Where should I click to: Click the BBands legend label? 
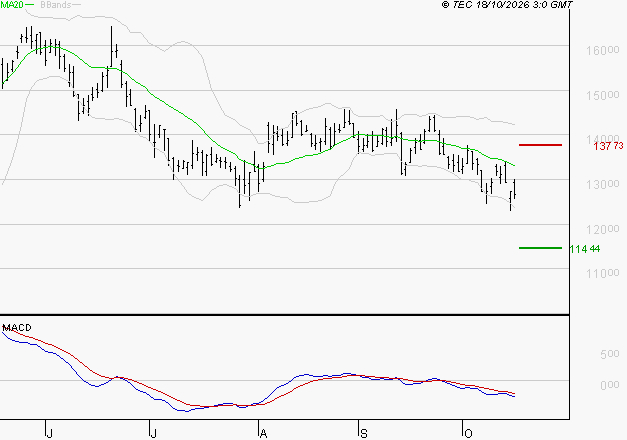[x=56, y=5]
